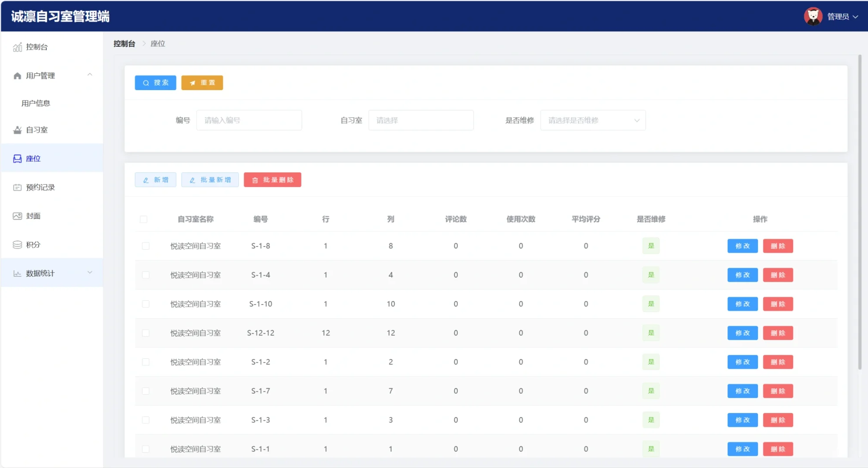The image size is (868, 468).
Task: Click the 座位 seat icon in sidebar
Action: tap(16, 158)
